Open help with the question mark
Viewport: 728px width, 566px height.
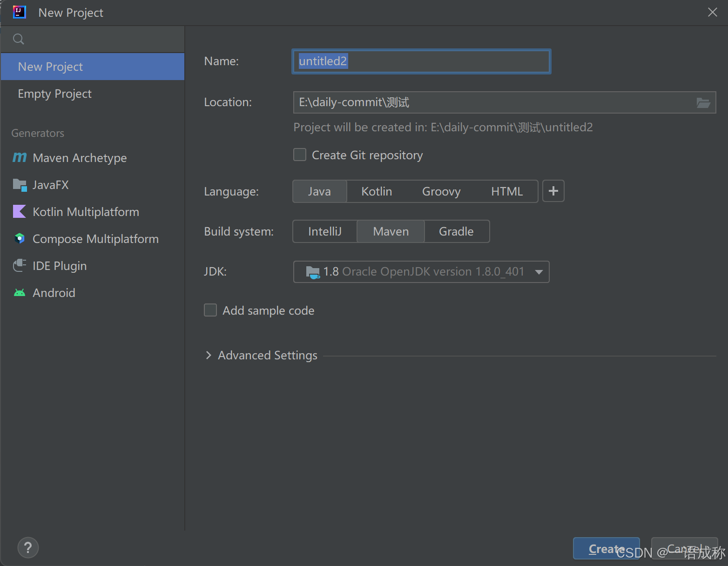click(x=28, y=548)
